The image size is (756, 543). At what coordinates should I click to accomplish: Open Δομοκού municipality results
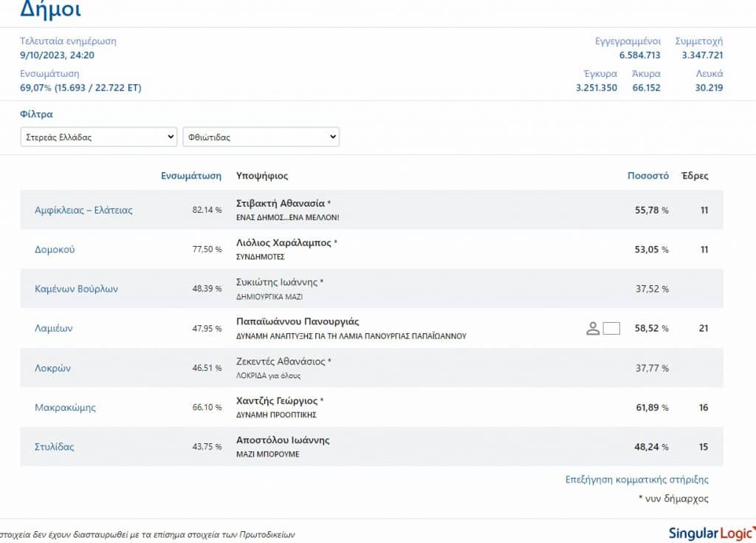[x=55, y=250]
